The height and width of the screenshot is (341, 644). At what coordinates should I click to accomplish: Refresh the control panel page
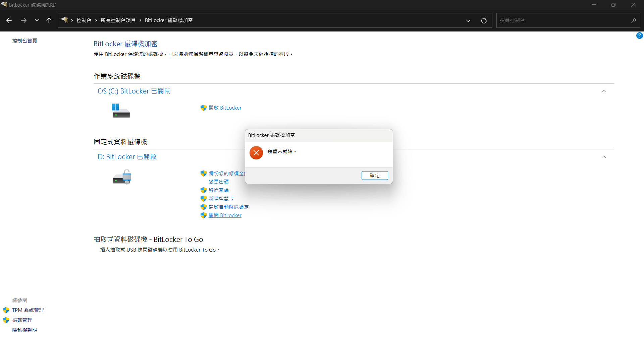(x=484, y=20)
